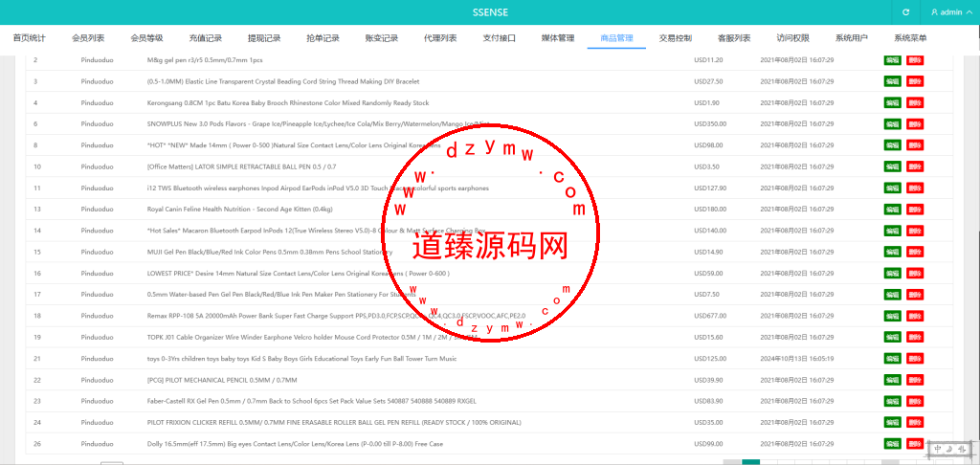Edit the Kerongsang Baby Brooch row

coord(893,102)
